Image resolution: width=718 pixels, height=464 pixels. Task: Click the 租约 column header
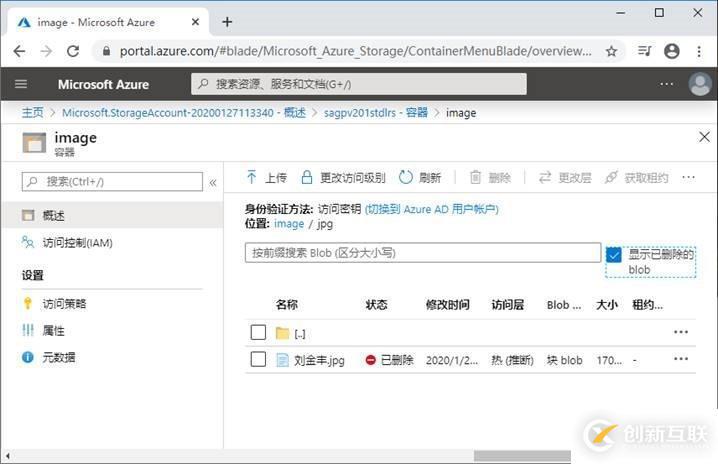647,305
